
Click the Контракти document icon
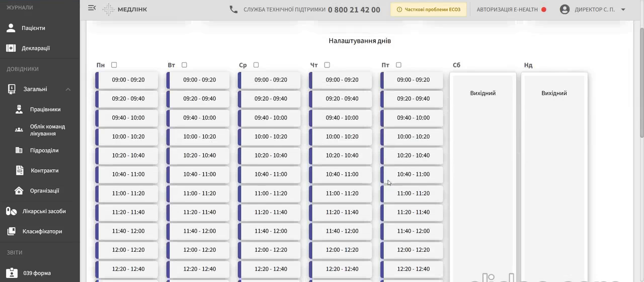20,170
